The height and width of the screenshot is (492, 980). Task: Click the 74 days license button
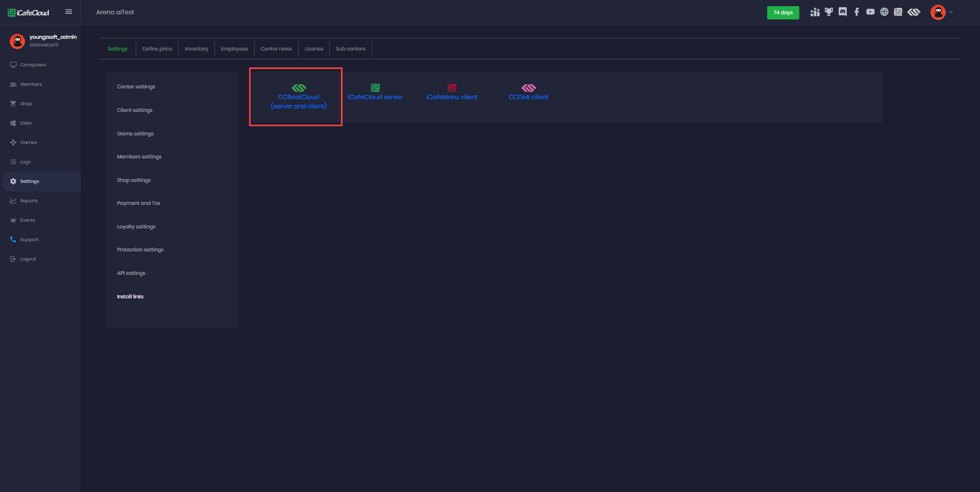point(782,13)
